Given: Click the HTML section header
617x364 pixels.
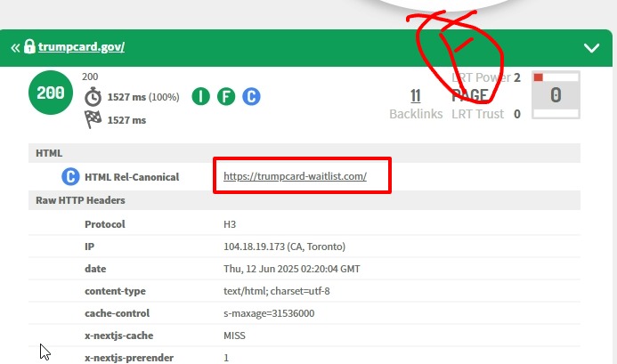Looking at the screenshot, I should click(x=304, y=153).
